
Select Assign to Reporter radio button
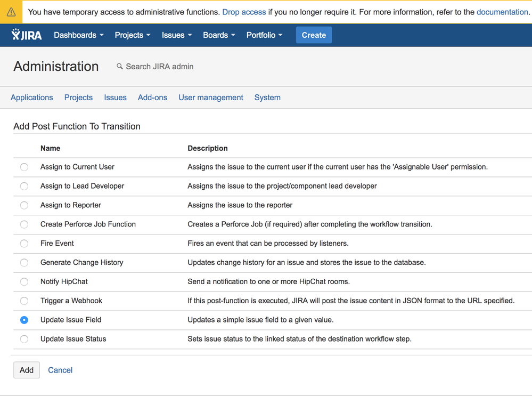point(24,205)
